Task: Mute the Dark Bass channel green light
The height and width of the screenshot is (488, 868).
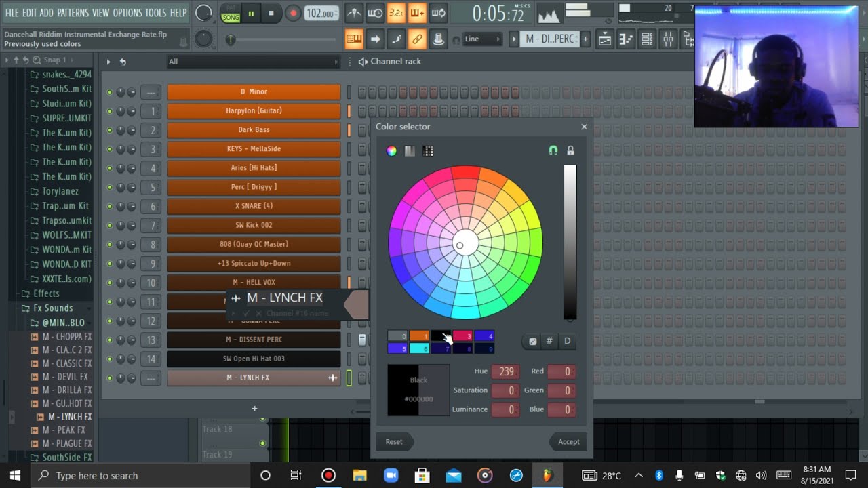Action: coord(110,130)
